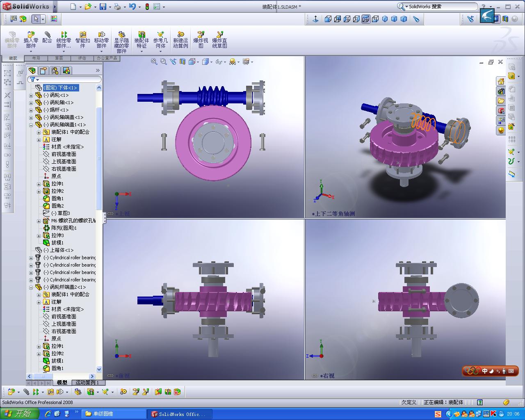The height and width of the screenshot is (420, 525).
Task: Switch to the 草图 command tab
Action: coord(59,58)
